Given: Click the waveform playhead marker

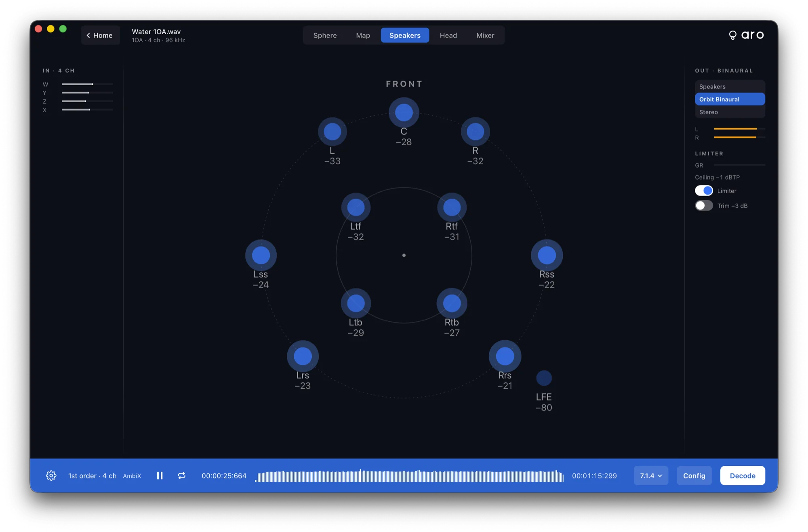Looking at the screenshot, I should point(360,475).
